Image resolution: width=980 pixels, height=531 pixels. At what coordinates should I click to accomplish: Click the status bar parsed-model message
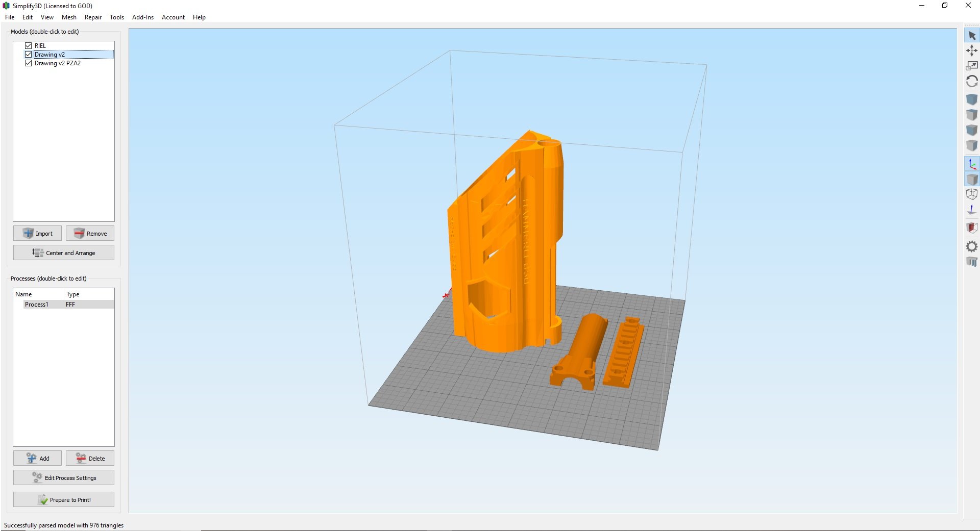coord(64,525)
